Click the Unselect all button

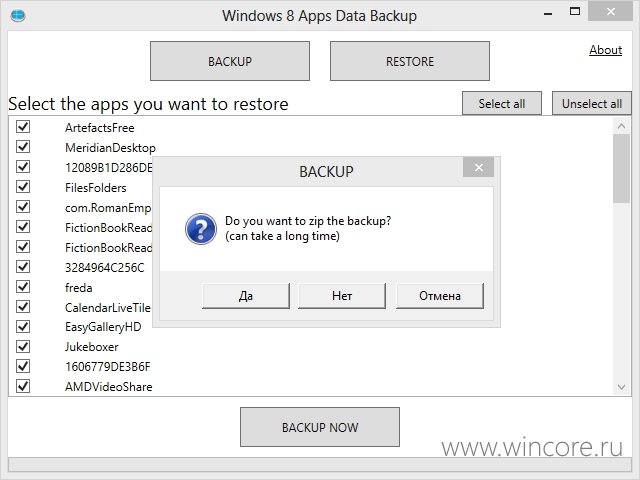coord(592,104)
